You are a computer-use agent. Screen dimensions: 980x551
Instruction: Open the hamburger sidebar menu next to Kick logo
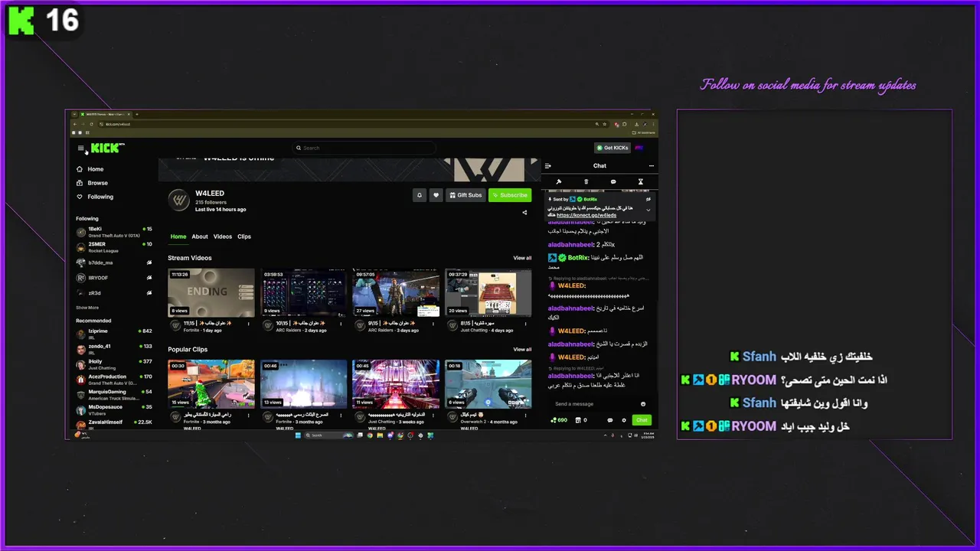(80, 148)
